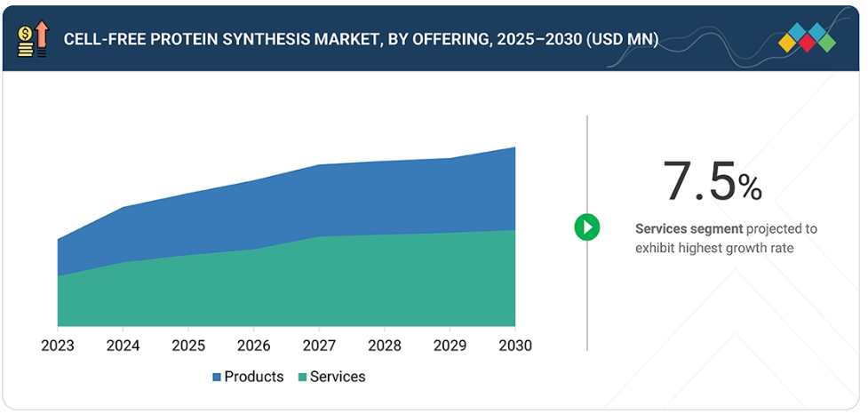Screen dimensions: 868x414
Task: Click the green circular arrow icon
Action: pyautogui.click(x=586, y=227)
